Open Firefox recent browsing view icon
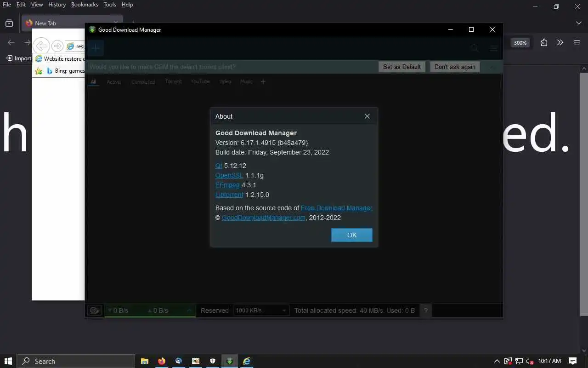This screenshot has height=368, width=588. pyautogui.click(x=9, y=23)
